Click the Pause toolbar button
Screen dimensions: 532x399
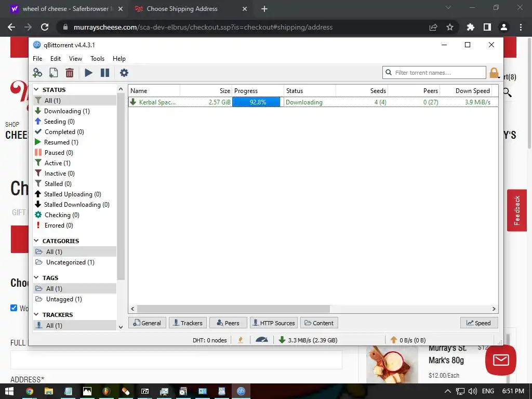tap(105, 73)
